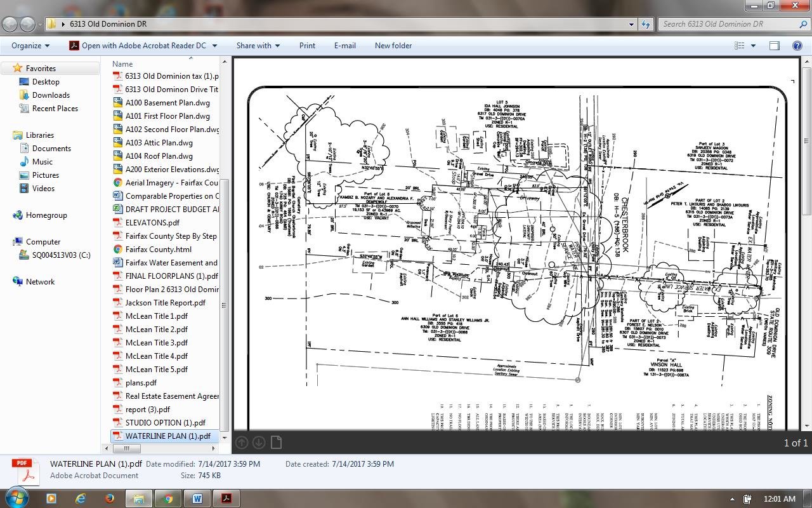Show hidden system tray icons
The width and height of the screenshot is (812, 508).
[733, 499]
